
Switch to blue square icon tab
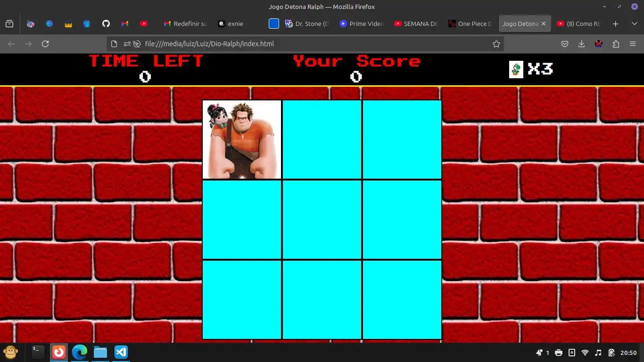pos(274,24)
